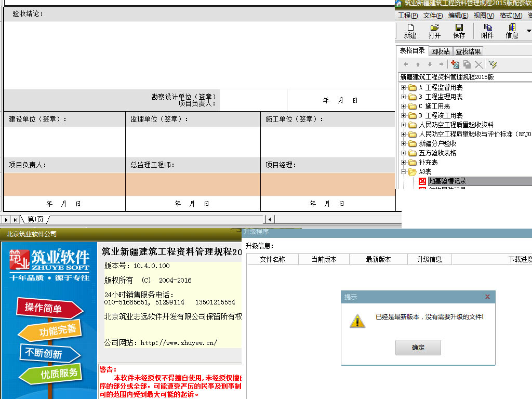Open the 编辑(E) menu
The height and width of the screenshot is (399, 532).
[458, 16]
